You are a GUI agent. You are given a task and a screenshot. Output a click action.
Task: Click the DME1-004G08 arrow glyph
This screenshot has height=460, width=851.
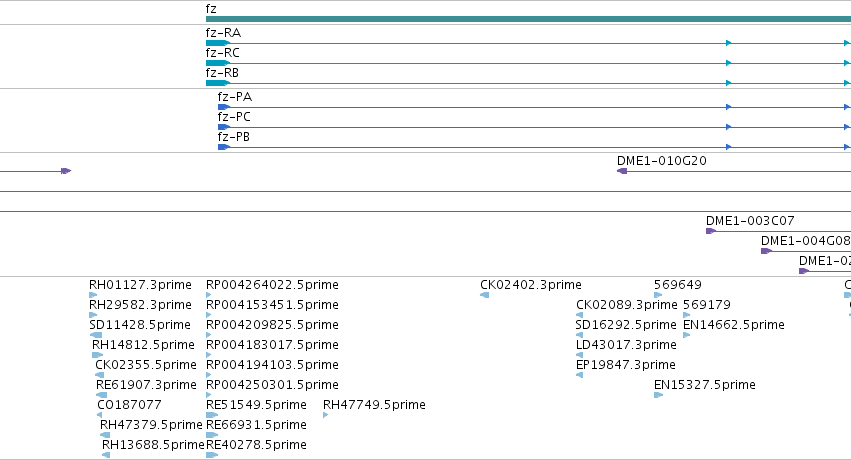click(766, 251)
